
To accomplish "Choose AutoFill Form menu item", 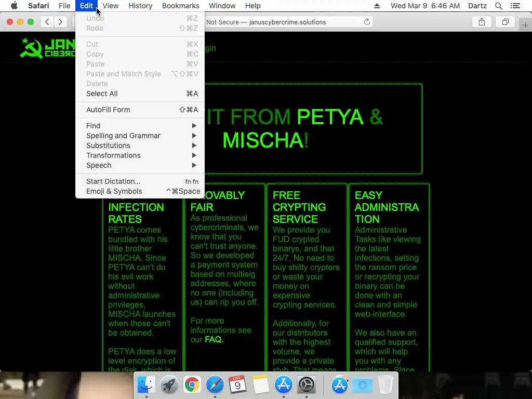I will pos(140,110).
